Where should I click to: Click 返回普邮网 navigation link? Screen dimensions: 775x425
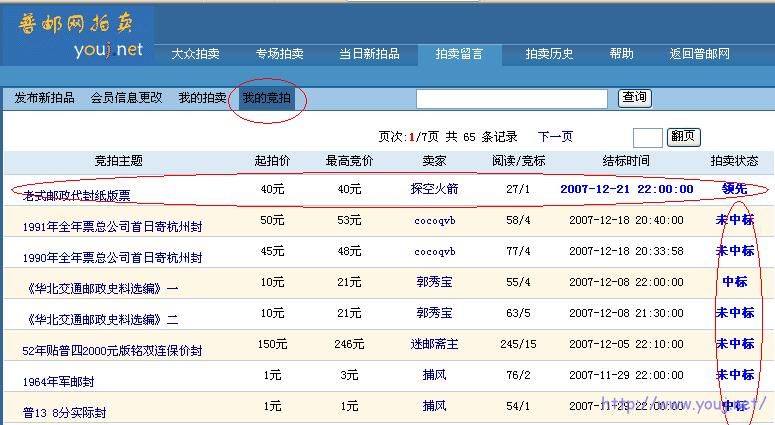pos(699,54)
